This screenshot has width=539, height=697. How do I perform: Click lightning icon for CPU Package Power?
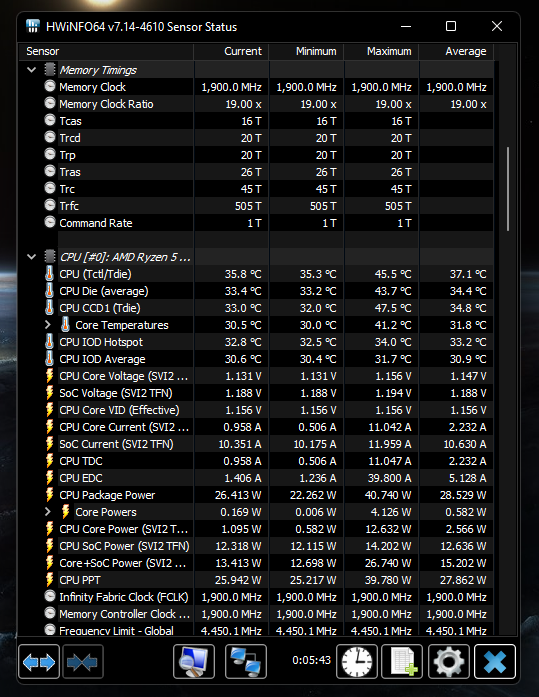click(50, 495)
